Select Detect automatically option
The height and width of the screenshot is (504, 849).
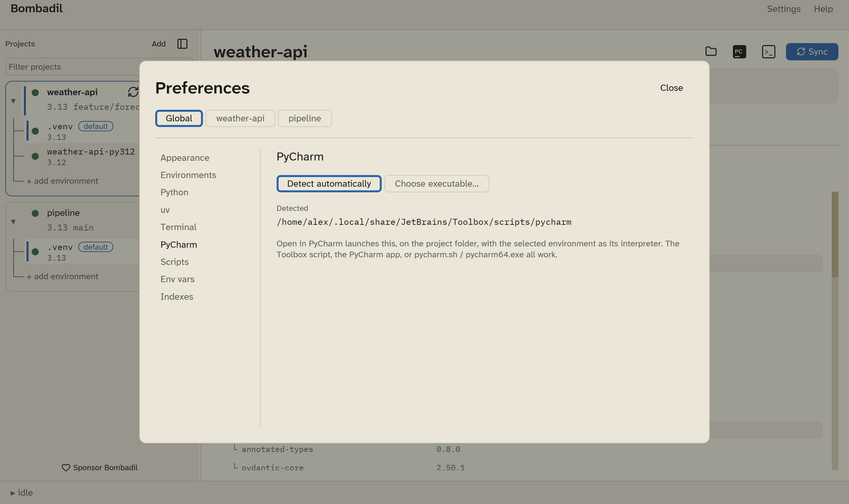pos(329,184)
